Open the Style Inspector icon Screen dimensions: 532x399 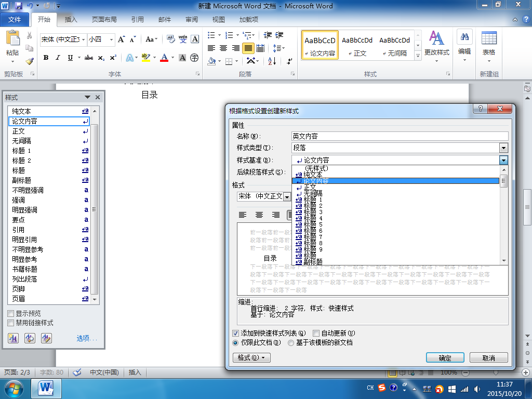(30, 338)
